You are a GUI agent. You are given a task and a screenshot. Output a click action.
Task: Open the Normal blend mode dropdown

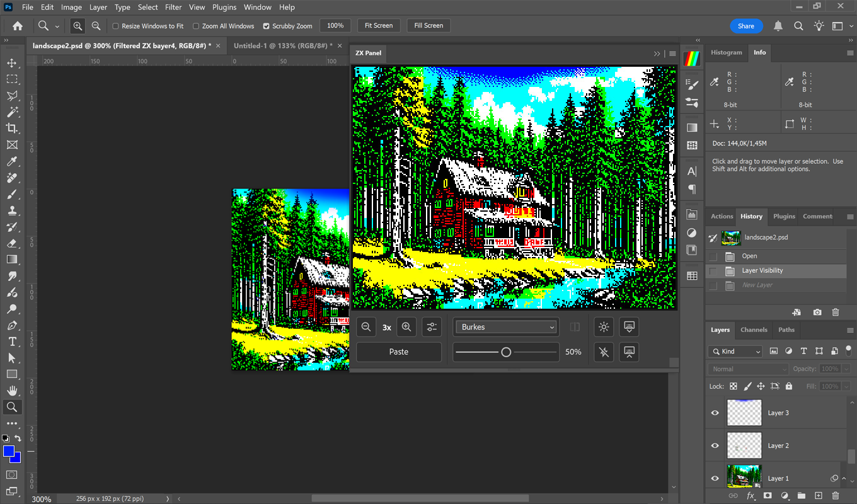[x=747, y=369]
